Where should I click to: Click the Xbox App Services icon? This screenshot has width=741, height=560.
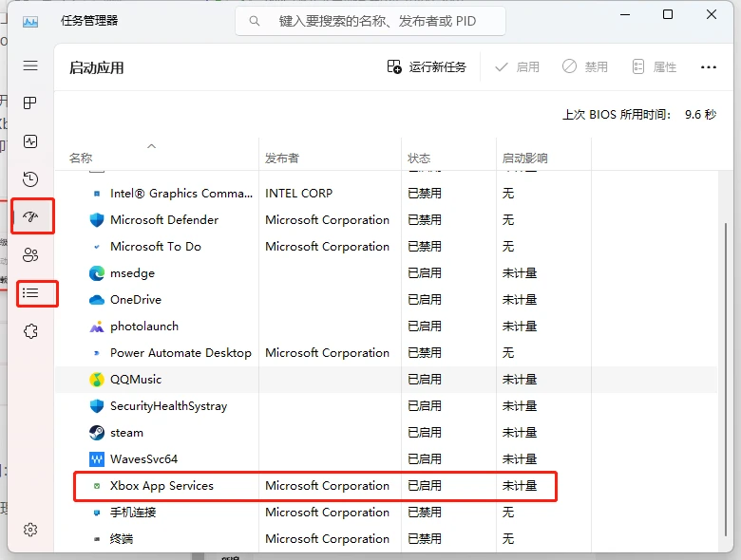[x=96, y=486]
